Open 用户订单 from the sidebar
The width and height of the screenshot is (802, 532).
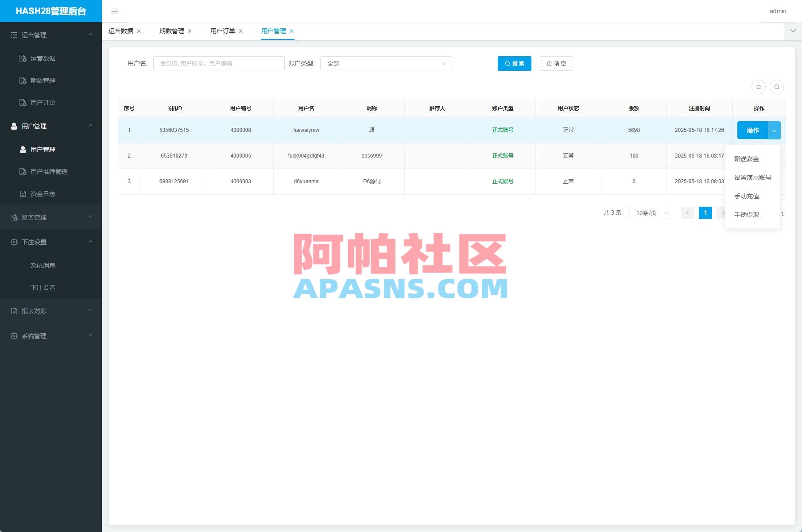click(x=43, y=102)
